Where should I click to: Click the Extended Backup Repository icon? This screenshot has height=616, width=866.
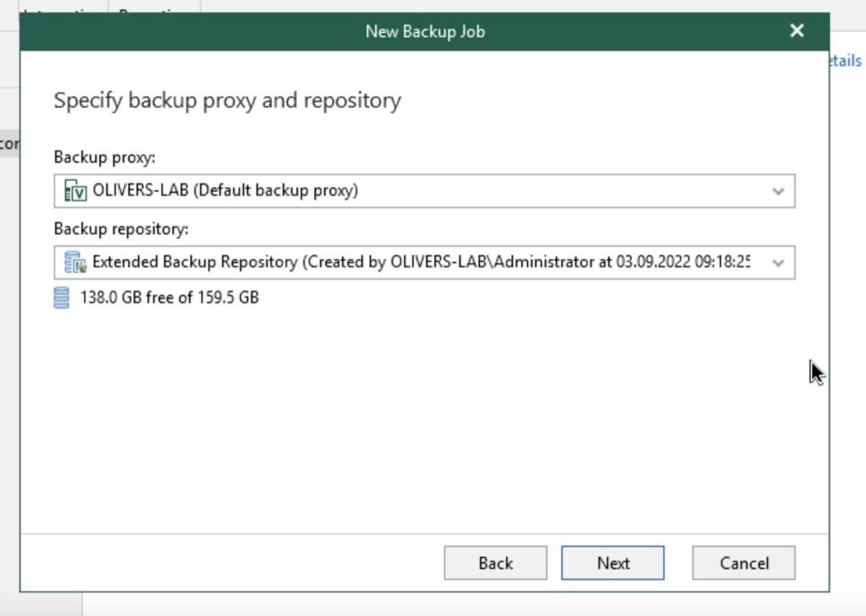75,262
